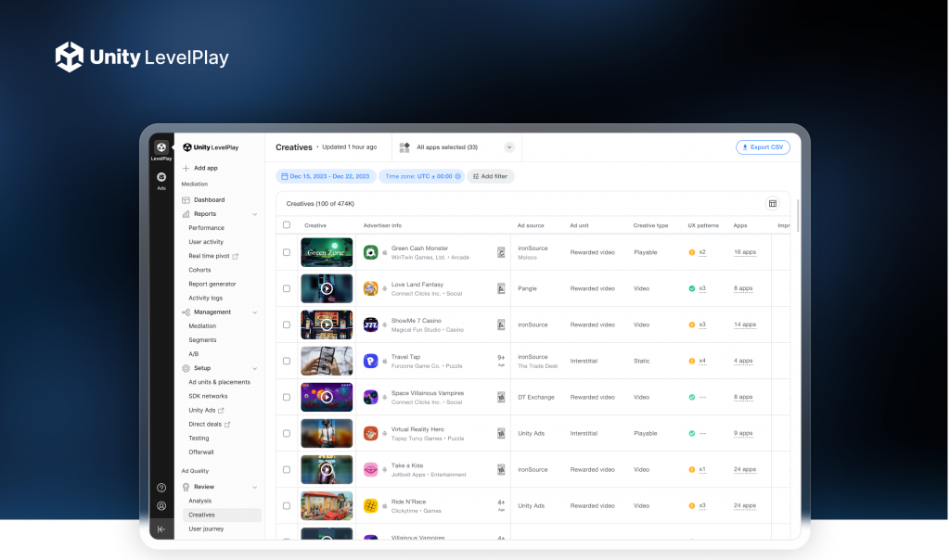Collapse the Management section chevron
Viewport: 950px width, 560px height.
click(255, 312)
